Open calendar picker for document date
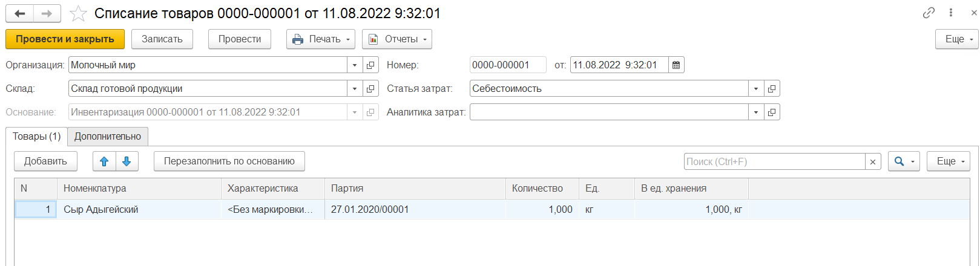The width and height of the screenshot is (980, 266). pos(676,65)
